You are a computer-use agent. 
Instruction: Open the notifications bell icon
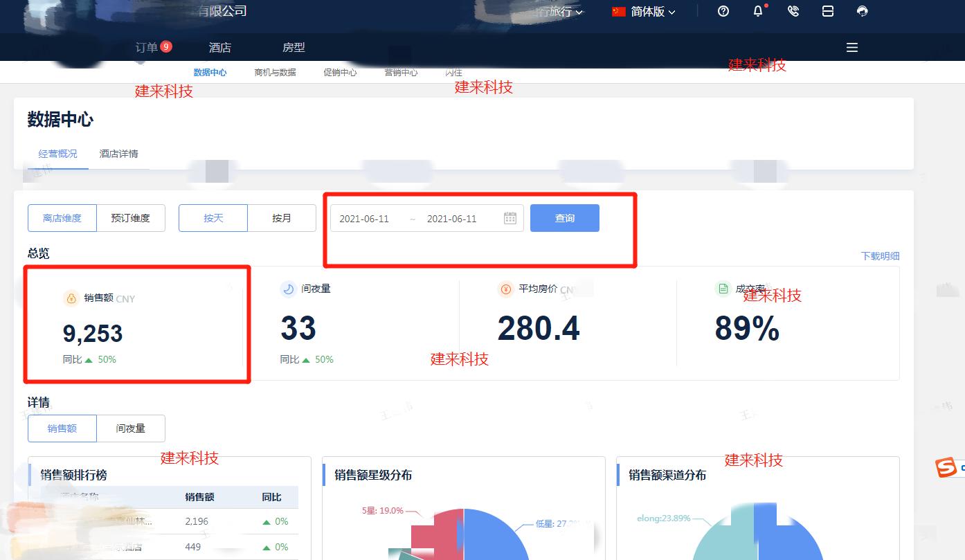coord(757,11)
